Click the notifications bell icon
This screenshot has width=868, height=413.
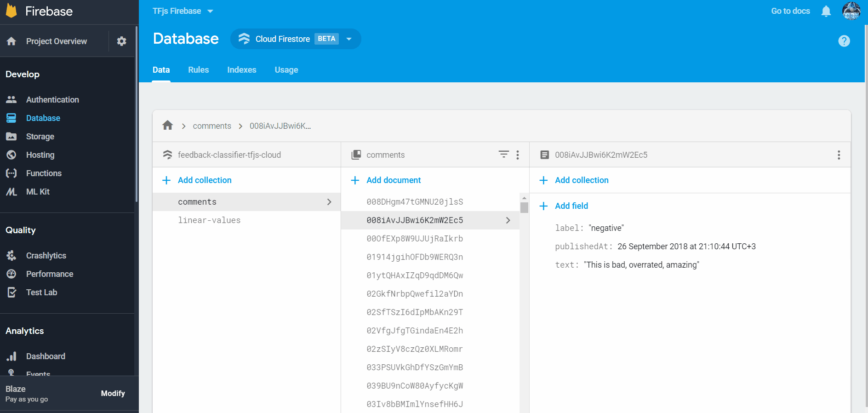[826, 11]
